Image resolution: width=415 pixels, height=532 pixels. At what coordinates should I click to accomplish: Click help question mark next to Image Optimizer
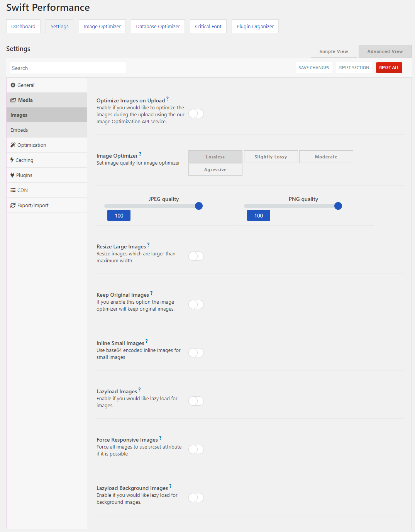point(140,154)
